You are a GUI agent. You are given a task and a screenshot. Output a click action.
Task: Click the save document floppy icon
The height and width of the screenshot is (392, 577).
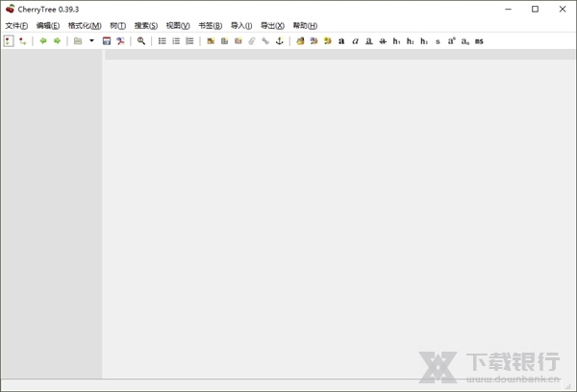(107, 41)
